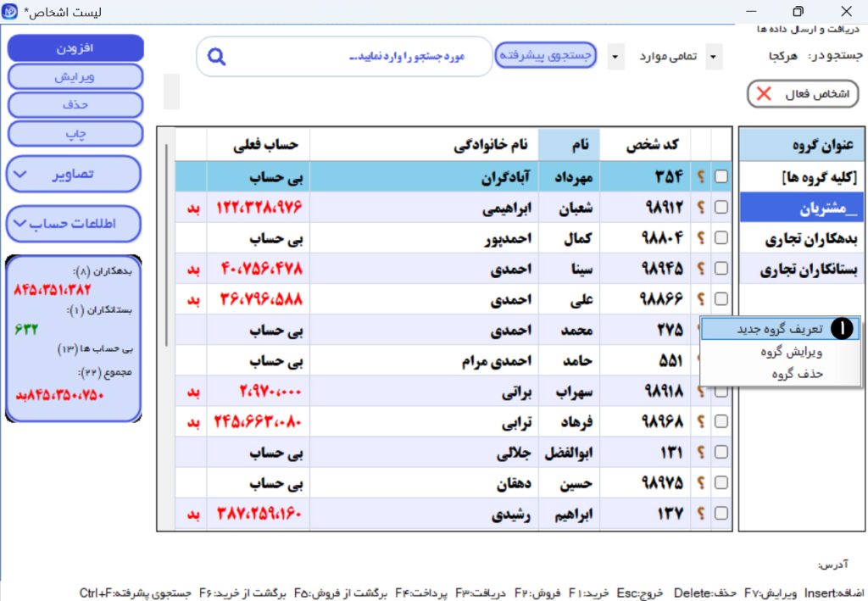The width and height of the screenshot is (868, 601).
Task: Expand the اطلاعات حساب panel
Action: pyautogui.click(x=74, y=224)
